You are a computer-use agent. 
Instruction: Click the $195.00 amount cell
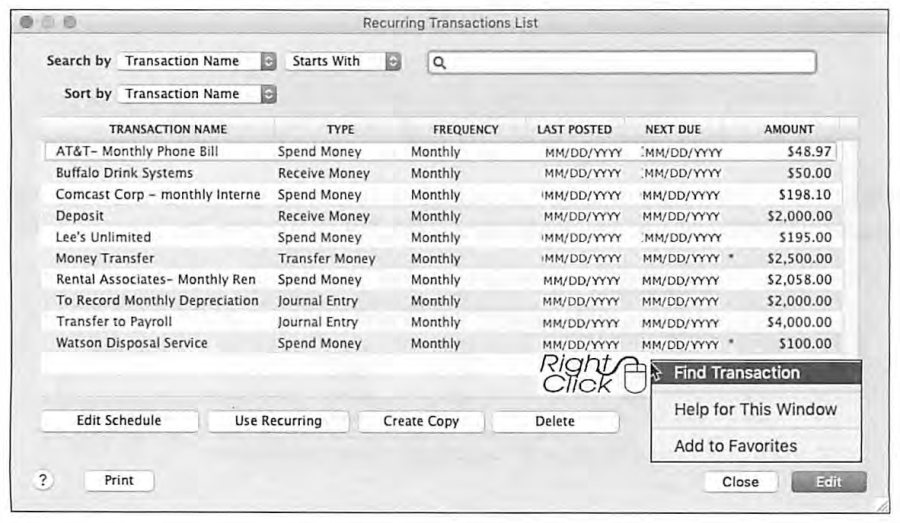point(805,238)
